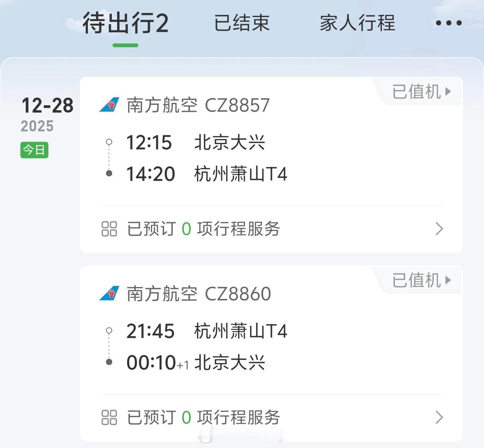The height and width of the screenshot is (448, 484).
Task: Tap grid services icon on CZ8860 card
Action: [109, 417]
